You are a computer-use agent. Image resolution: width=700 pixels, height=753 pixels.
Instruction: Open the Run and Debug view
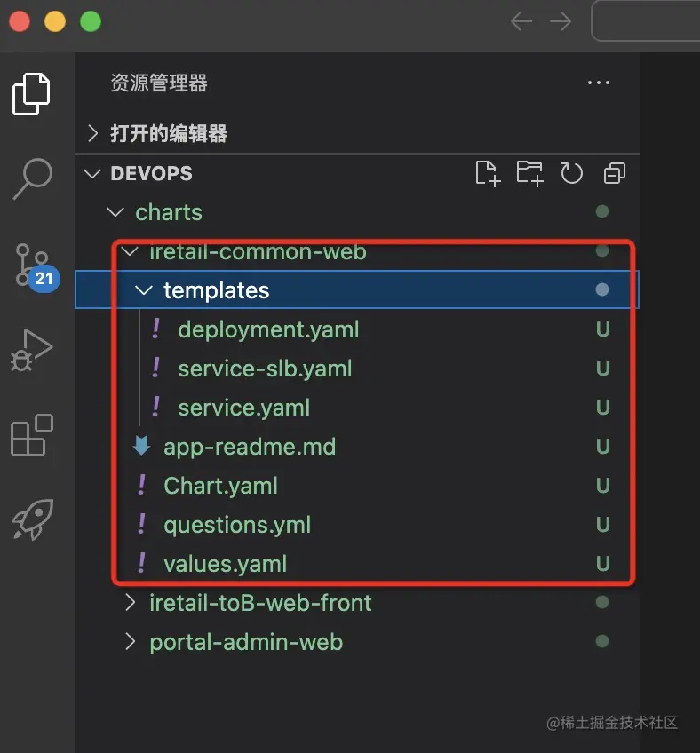point(31,351)
